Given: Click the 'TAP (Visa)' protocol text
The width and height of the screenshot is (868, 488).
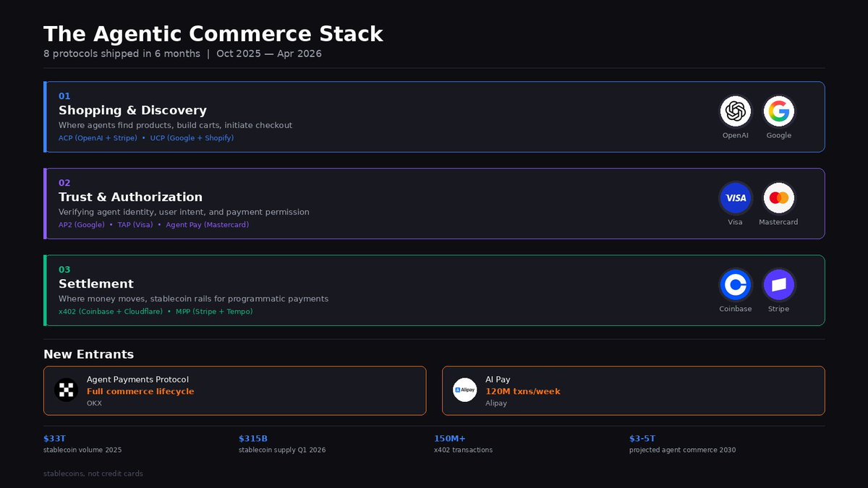Looking at the screenshot, I should [135, 225].
